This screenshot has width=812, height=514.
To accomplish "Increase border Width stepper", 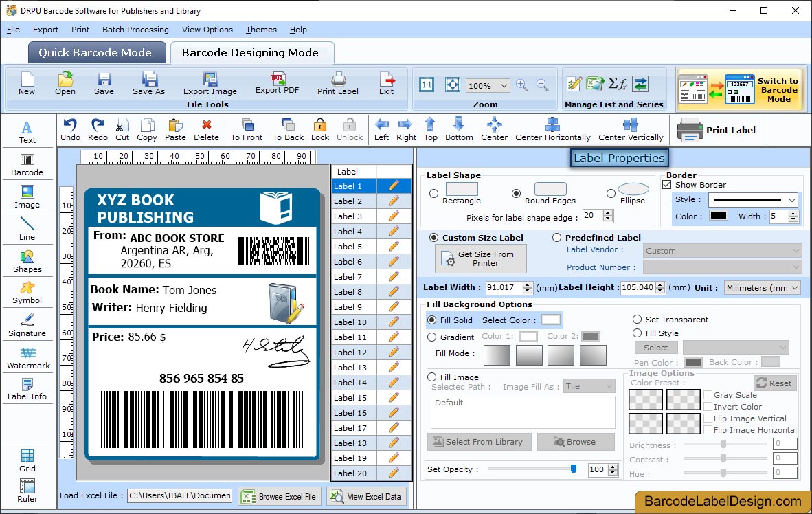I will pos(793,213).
